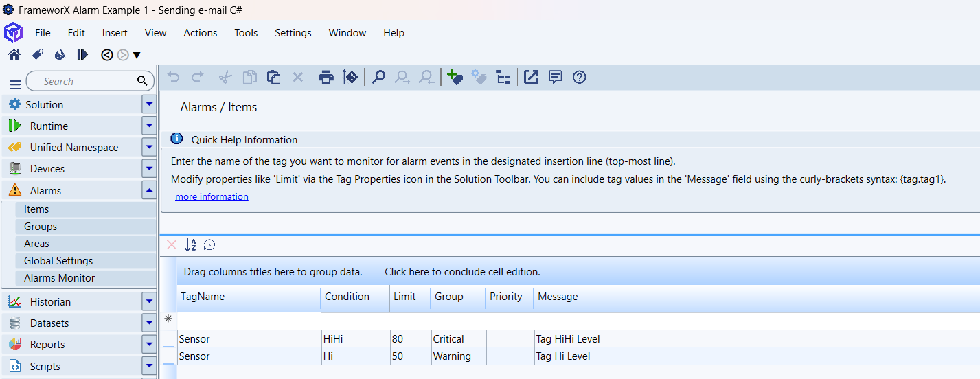Click the open in new window icon
This screenshot has height=379, width=980.
pyautogui.click(x=531, y=78)
